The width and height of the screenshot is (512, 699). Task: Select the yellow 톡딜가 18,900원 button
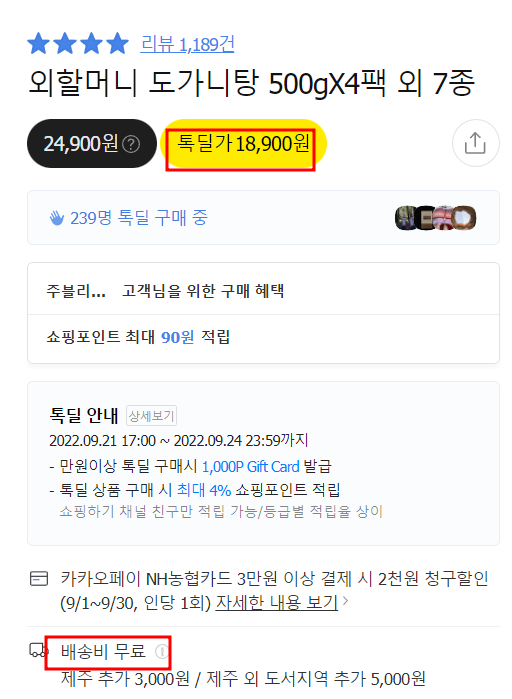(243, 144)
